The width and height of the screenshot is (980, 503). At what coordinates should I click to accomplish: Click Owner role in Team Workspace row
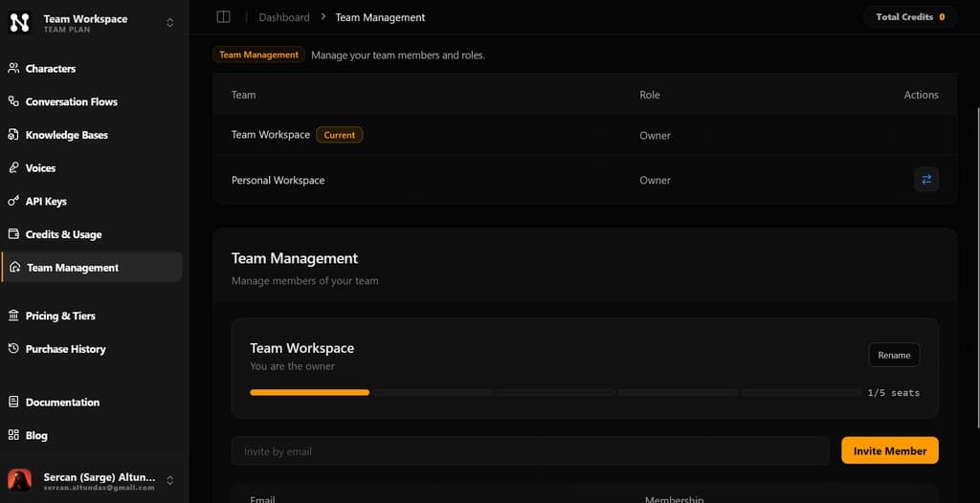point(655,135)
